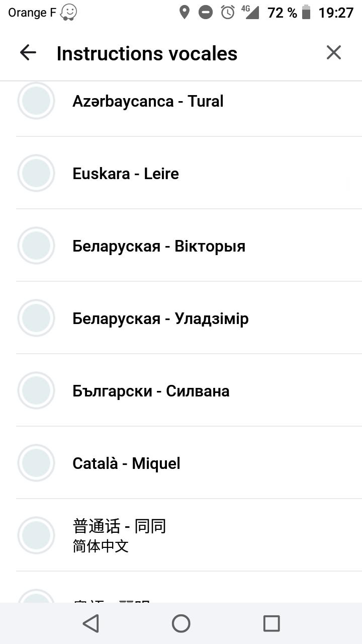Tap the Instructions vocales title
This screenshot has width=362, height=644.
coord(147,53)
